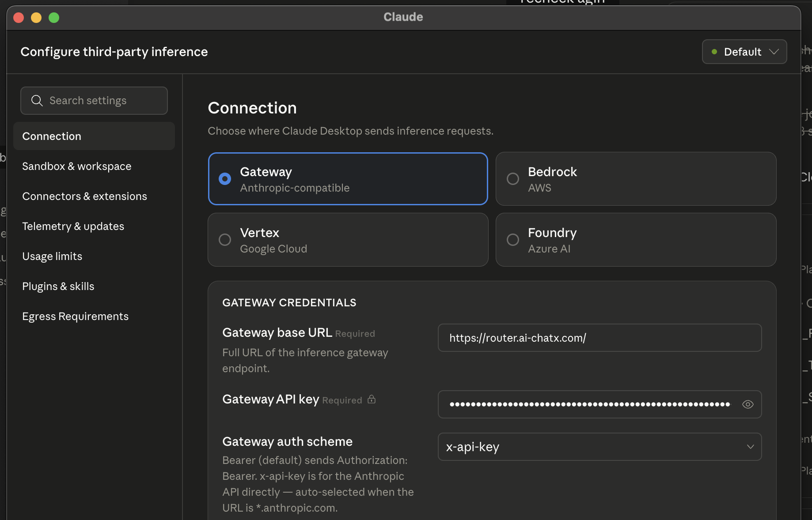The width and height of the screenshot is (812, 520).
Task: Select the Foundry Azure AI option
Action: click(x=636, y=240)
